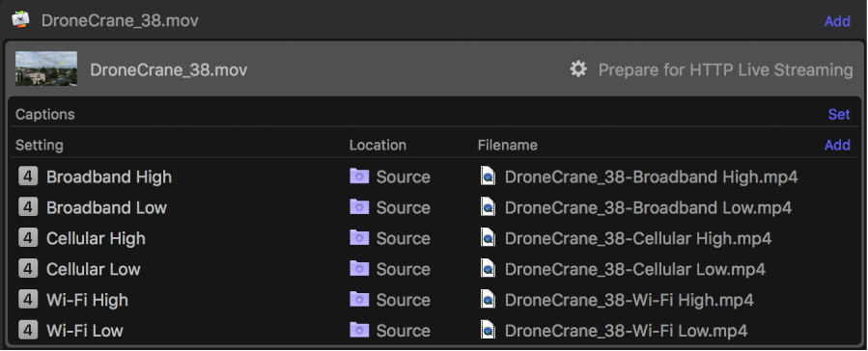The width and height of the screenshot is (868, 351).
Task: Click Set link in Captions row
Action: pyautogui.click(x=839, y=115)
